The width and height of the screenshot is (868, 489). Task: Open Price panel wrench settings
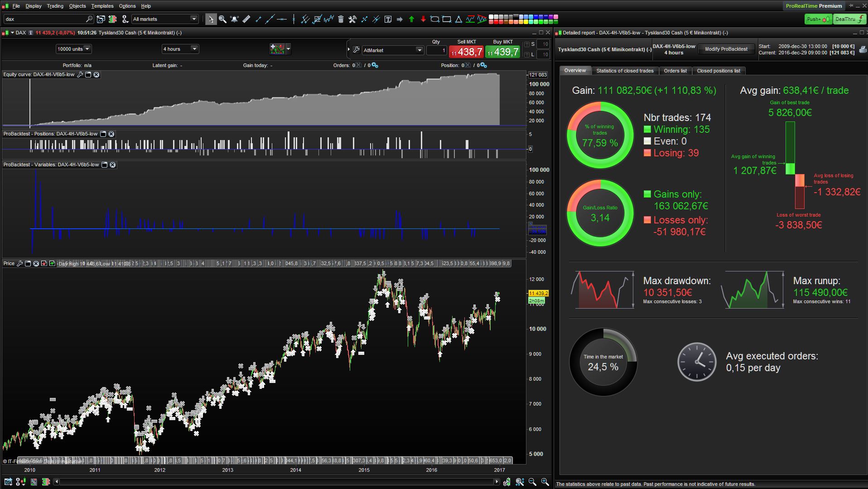click(19, 263)
